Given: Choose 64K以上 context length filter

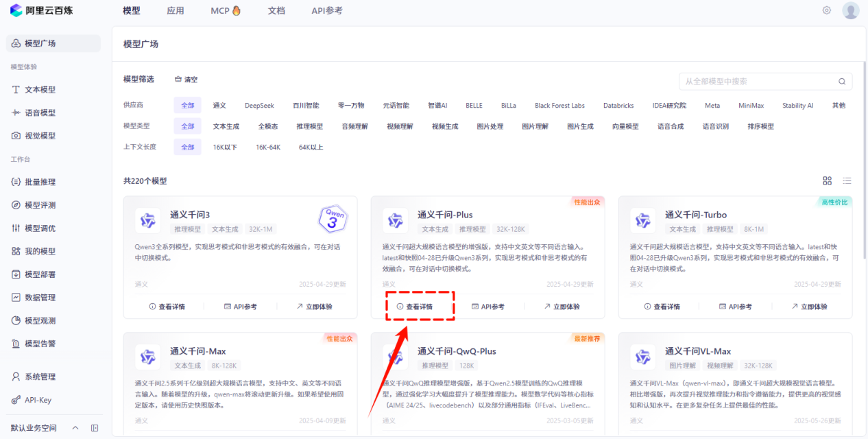Looking at the screenshot, I should pyautogui.click(x=311, y=147).
